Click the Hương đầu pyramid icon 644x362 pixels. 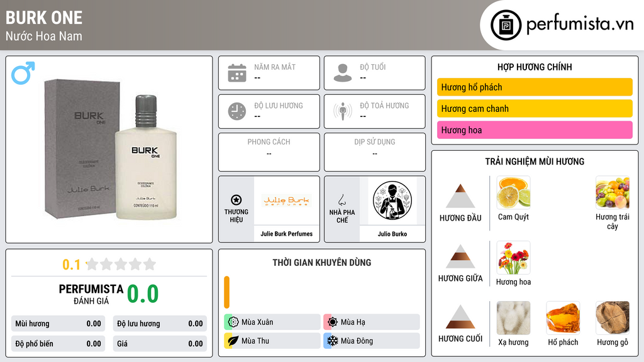click(x=460, y=196)
